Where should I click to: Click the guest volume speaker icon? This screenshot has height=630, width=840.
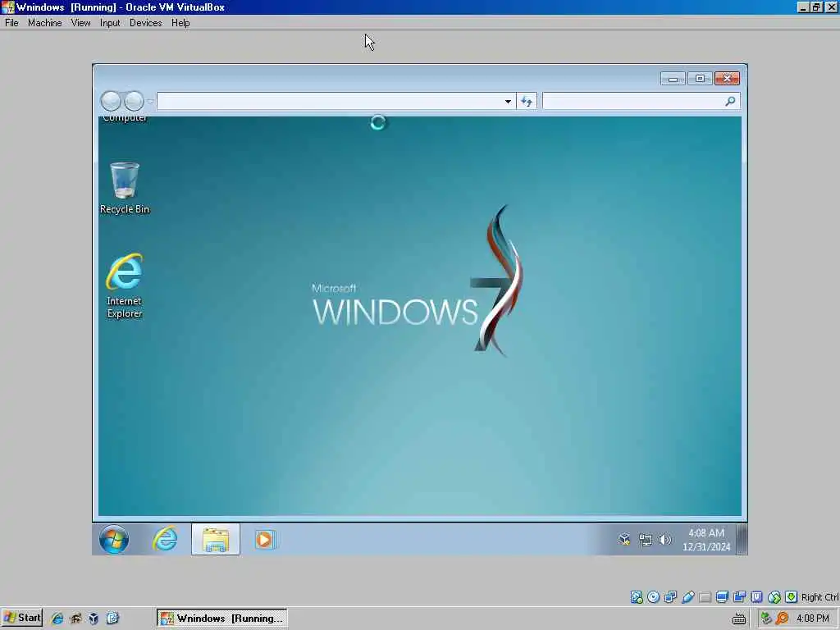664,540
